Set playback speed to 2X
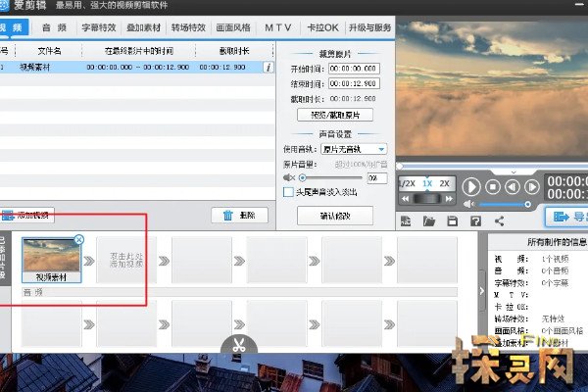Image resolution: width=588 pixels, height=392 pixels. point(444,183)
